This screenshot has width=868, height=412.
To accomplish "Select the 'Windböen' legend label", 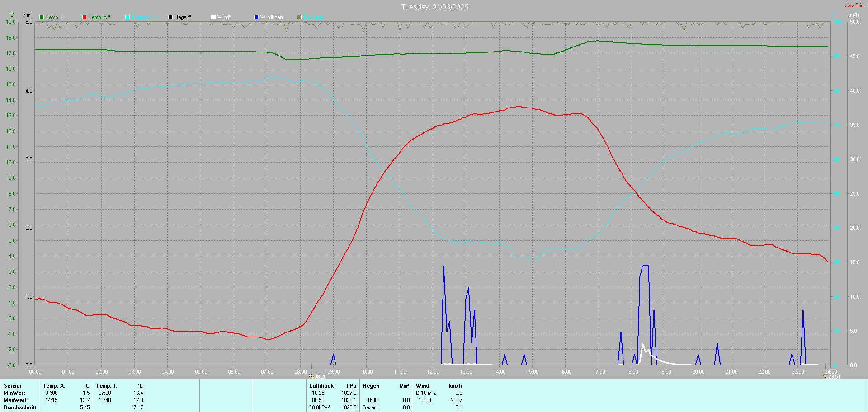I will pos(272,17).
